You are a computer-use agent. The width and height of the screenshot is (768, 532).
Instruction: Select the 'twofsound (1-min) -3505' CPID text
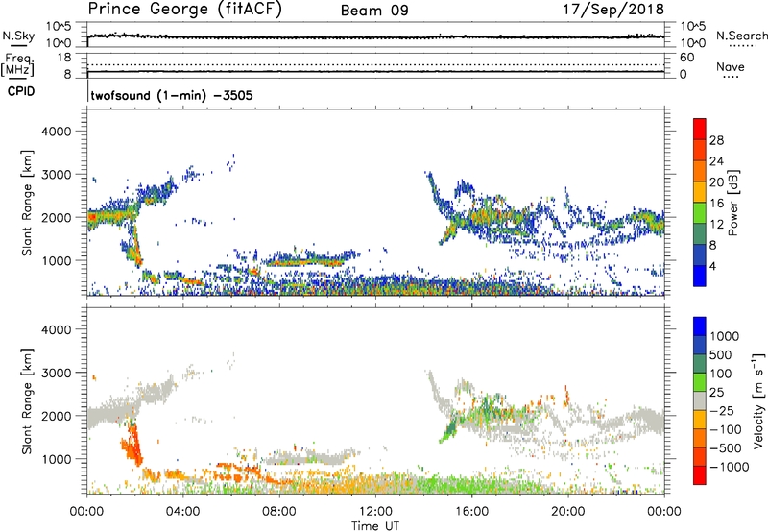(x=172, y=95)
